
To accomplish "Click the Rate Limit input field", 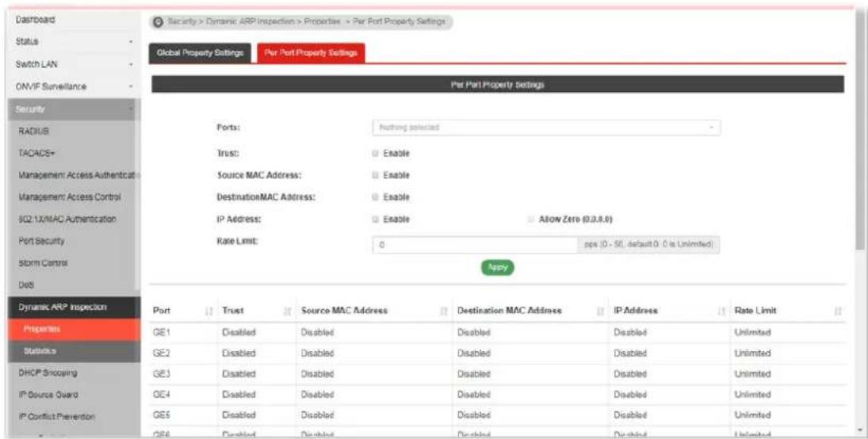I will (476, 245).
